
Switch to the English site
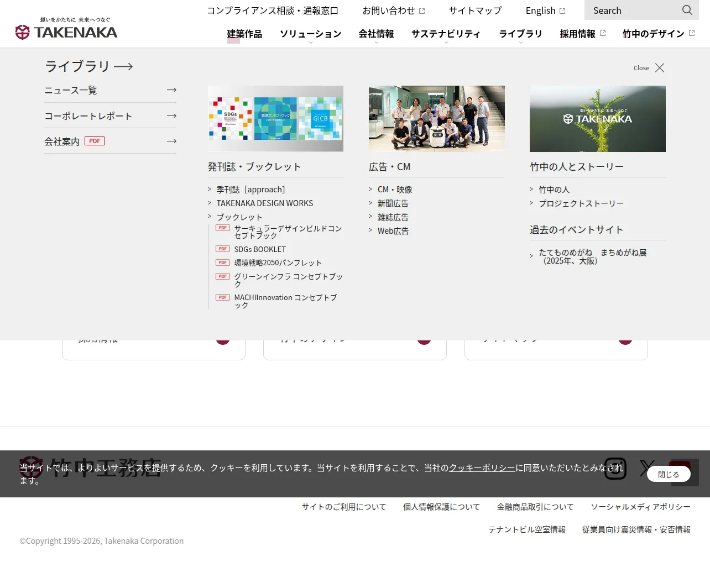(545, 11)
